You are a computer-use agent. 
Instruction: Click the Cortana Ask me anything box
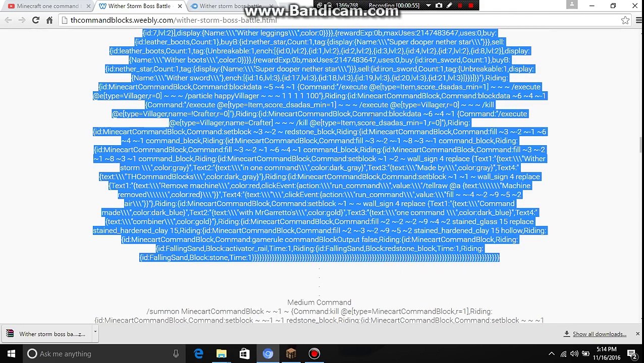tap(103, 354)
